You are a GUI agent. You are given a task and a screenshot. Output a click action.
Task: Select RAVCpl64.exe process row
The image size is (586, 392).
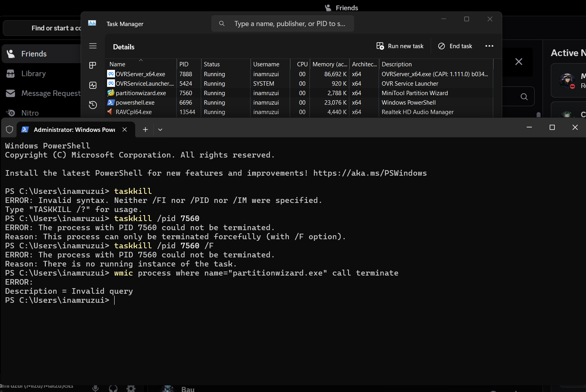(x=300, y=112)
